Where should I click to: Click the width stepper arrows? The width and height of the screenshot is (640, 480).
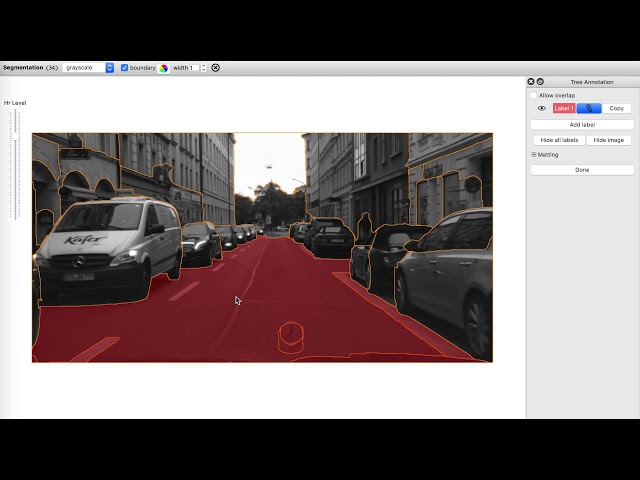[x=203, y=68]
